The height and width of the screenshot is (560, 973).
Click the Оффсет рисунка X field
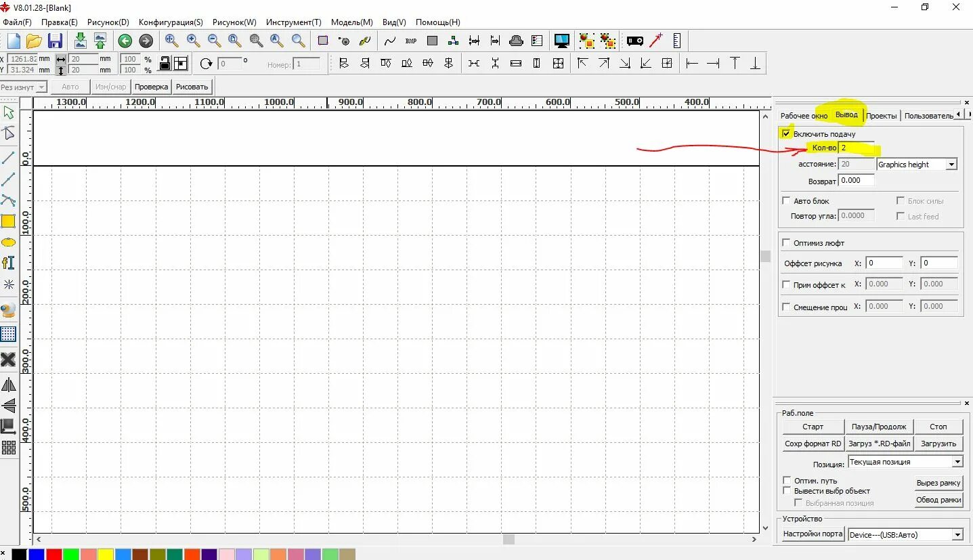(884, 263)
